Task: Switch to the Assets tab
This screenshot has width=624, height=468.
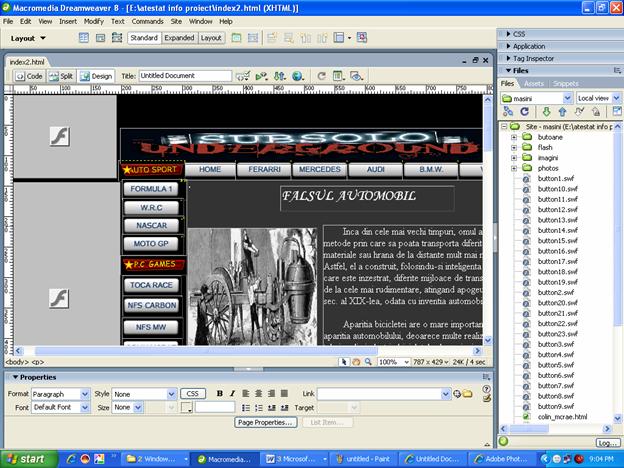Action: pyautogui.click(x=534, y=84)
